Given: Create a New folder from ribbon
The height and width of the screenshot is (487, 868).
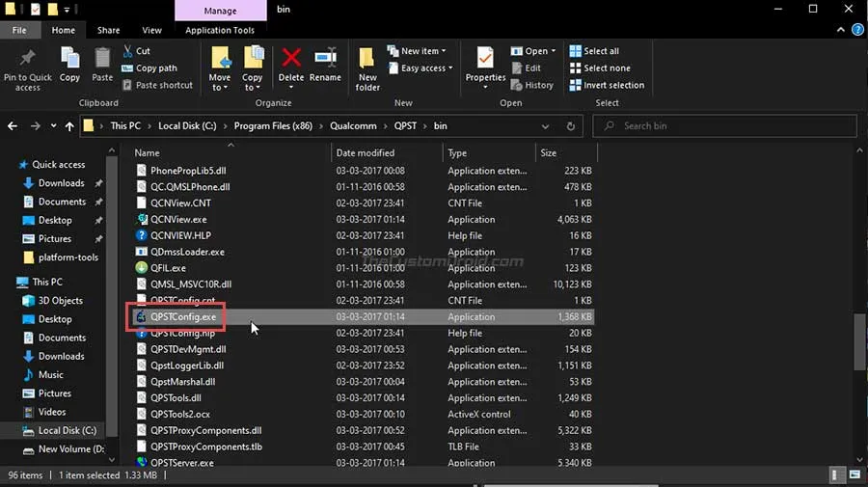Looking at the screenshot, I should pos(367,69).
